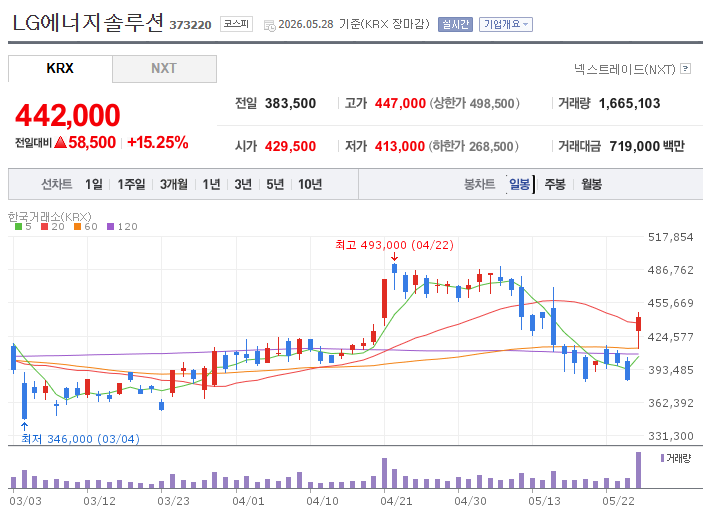Click the 상한가 498,500 text
Viewport: 703px width, 511px height.
click(475, 104)
